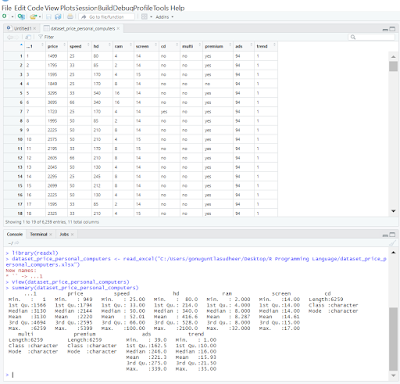This screenshot has width=400, height=384.
Task: Open the View menu
Action: tap(52, 8)
